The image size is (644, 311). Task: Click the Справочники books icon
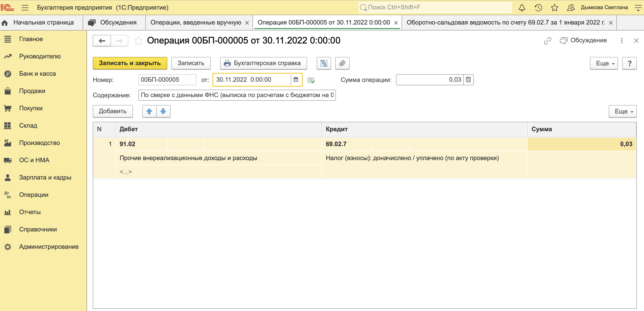click(8, 229)
